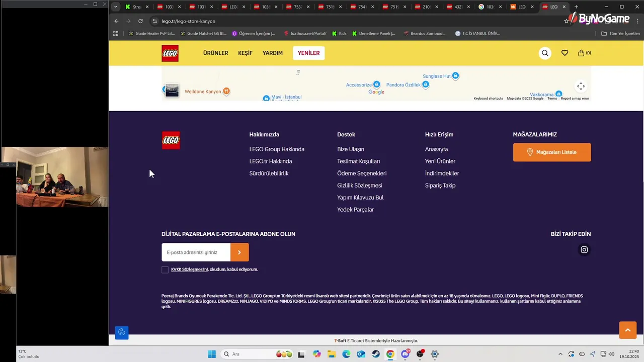644x362 pixels.
Task: Switch to the LEGO tab titled 2108
Action: pos(426,7)
